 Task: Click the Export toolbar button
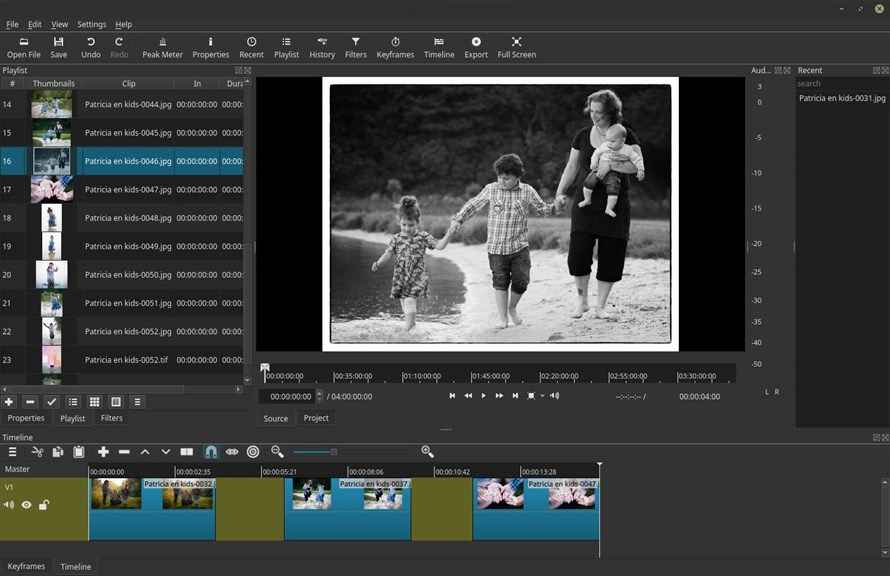tap(476, 47)
